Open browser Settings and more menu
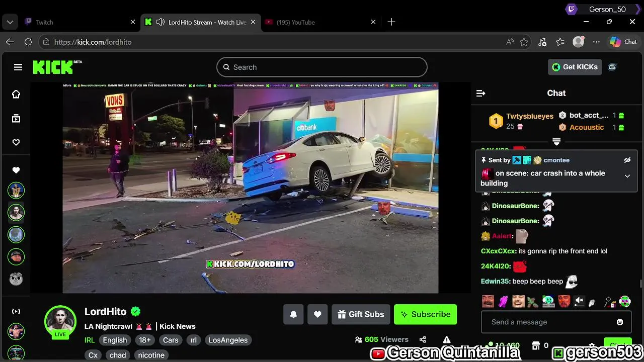The width and height of the screenshot is (644, 362). pyautogui.click(x=596, y=42)
